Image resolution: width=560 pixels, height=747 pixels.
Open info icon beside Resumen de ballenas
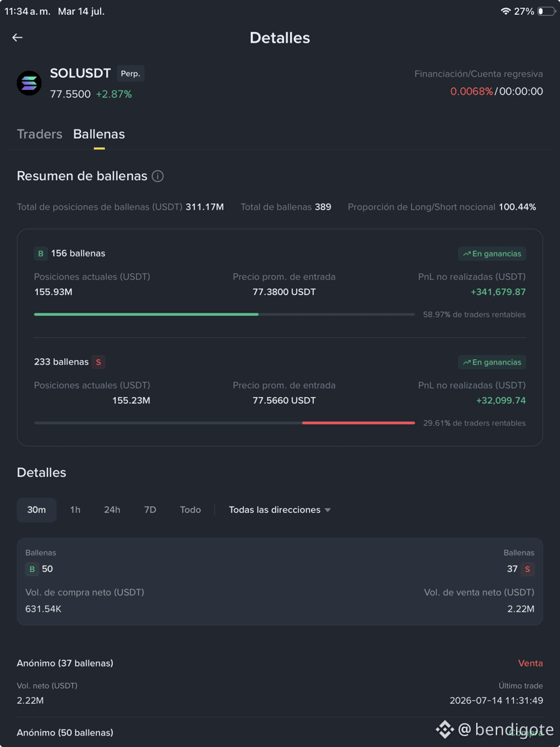pos(158,177)
